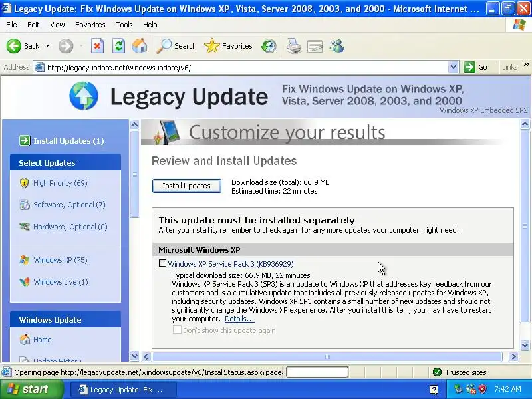Open the File menu
Image resolution: width=532 pixels, height=399 pixels.
11,25
